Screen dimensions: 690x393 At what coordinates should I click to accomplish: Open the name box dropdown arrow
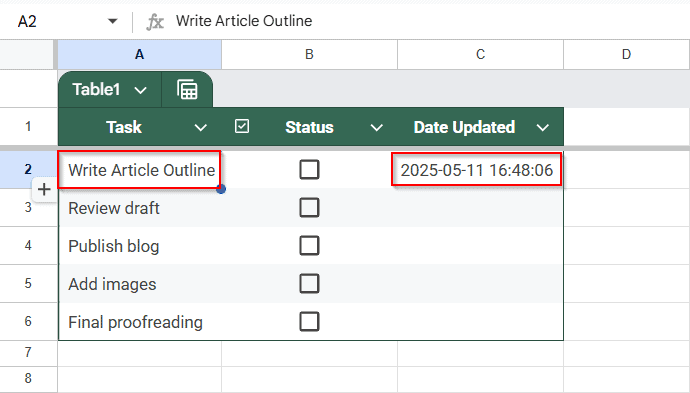point(113,21)
